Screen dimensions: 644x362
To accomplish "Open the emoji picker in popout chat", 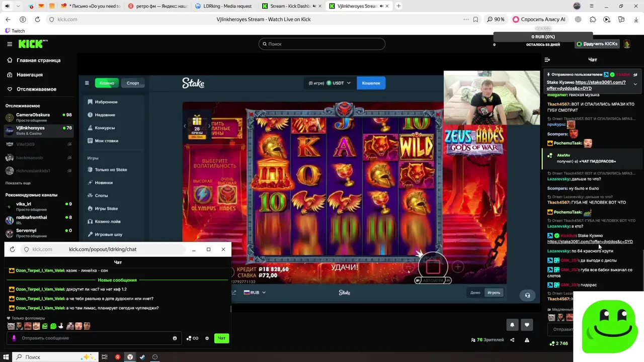I will [175, 338].
